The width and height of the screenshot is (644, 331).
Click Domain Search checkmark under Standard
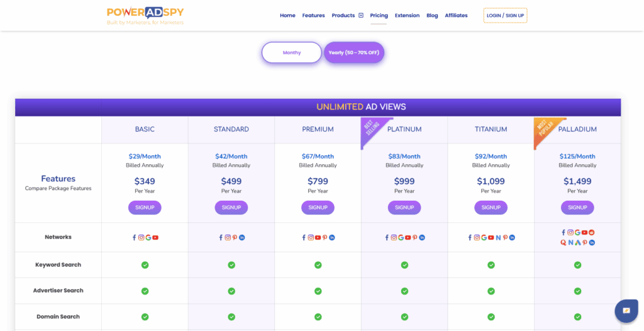click(231, 317)
